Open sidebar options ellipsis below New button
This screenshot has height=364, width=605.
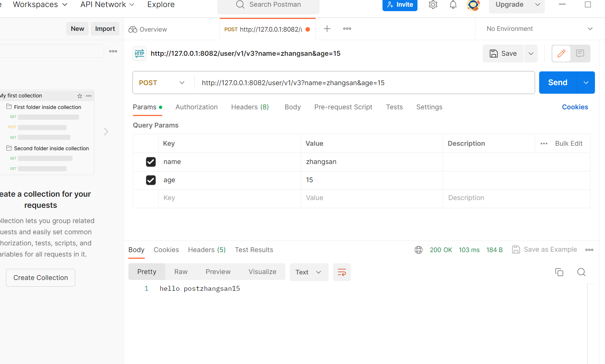pos(113,51)
